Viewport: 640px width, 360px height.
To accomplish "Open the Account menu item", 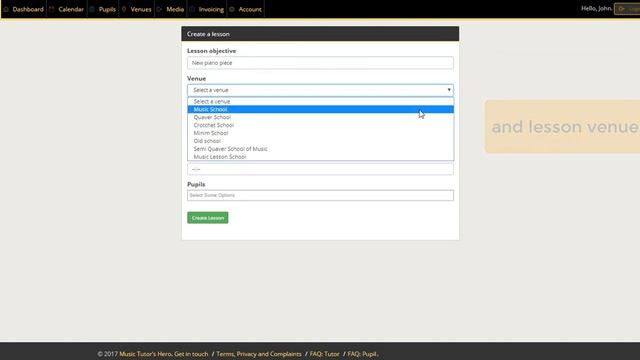I will 246,9.
